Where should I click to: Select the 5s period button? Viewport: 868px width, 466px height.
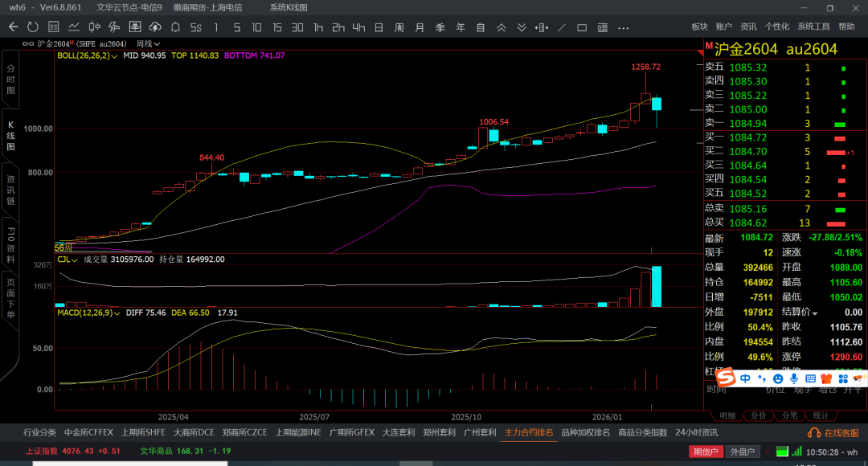[x=195, y=27]
